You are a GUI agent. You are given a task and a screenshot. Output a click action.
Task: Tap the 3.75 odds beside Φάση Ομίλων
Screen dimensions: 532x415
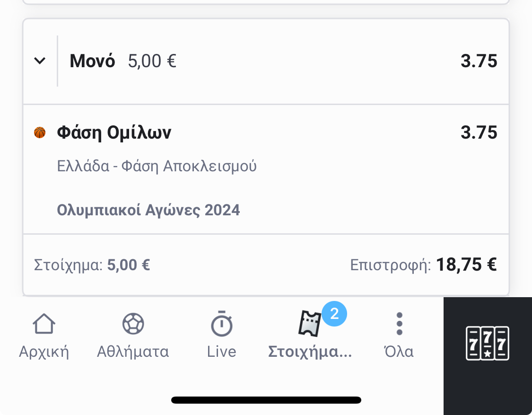pyautogui.click(x=479, y=132)
